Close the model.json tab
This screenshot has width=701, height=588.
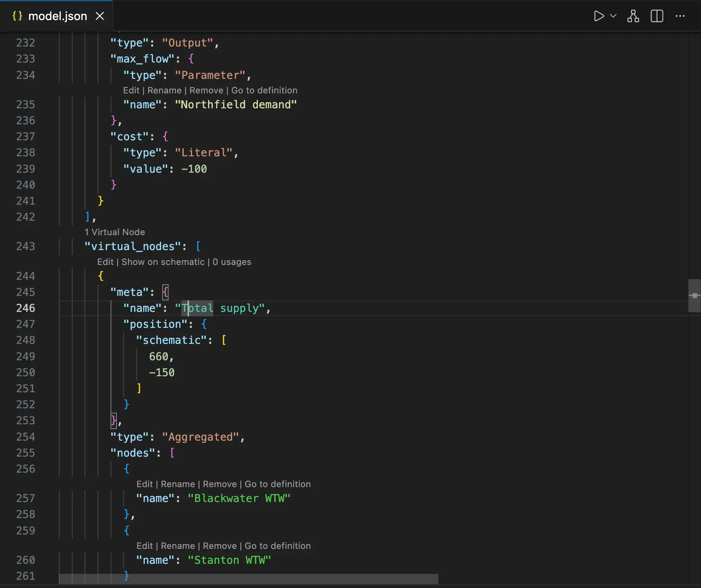100,16
